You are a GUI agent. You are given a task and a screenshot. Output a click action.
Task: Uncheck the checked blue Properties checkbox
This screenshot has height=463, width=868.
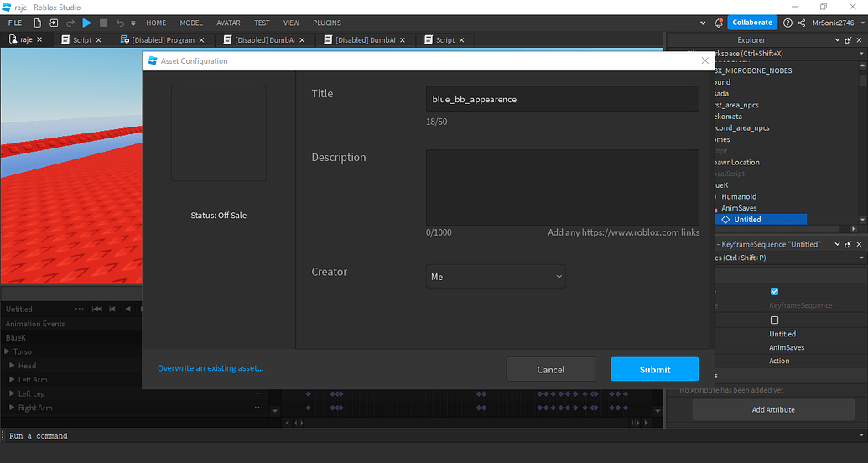click(774, 291)
